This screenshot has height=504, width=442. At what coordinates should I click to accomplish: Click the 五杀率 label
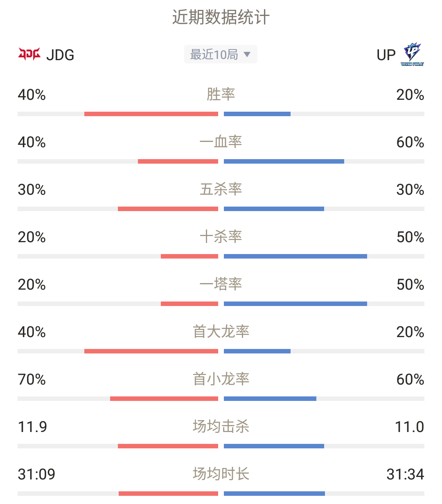[221, 189]
